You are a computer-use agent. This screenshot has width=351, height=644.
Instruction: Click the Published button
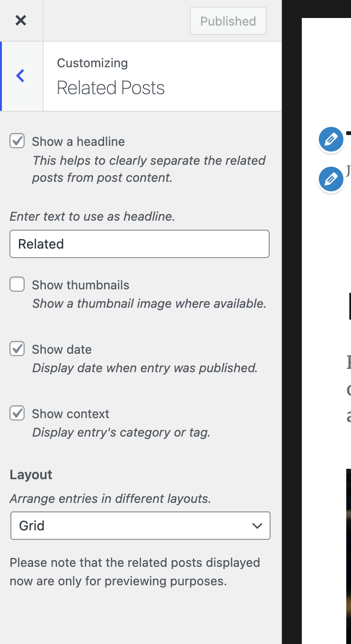click(228, 21)
